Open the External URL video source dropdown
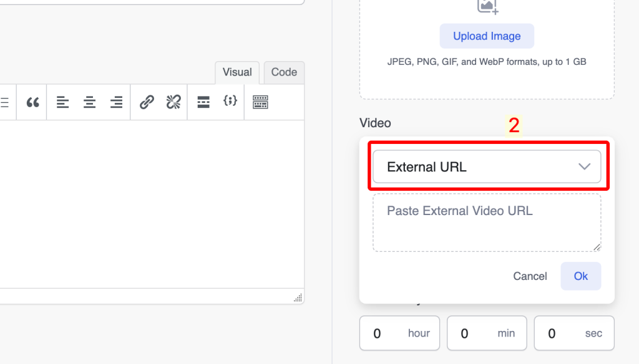639x364 pixels. click(487, 167)
